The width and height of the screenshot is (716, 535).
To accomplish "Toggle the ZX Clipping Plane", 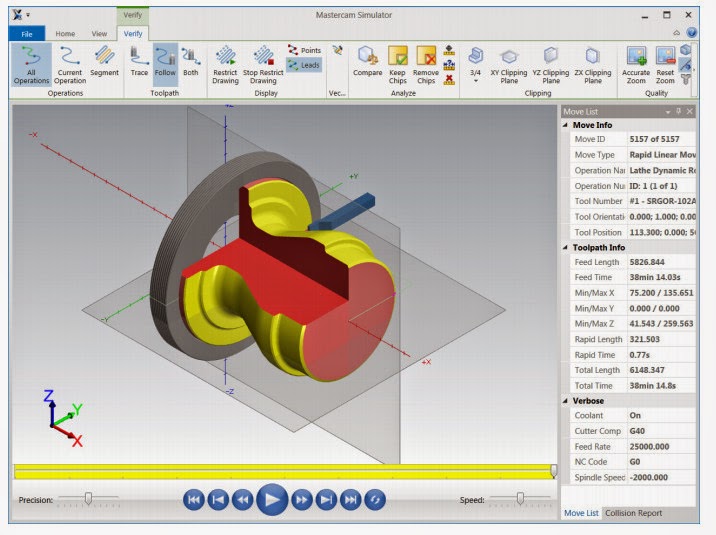I will (x=593, y=65).
